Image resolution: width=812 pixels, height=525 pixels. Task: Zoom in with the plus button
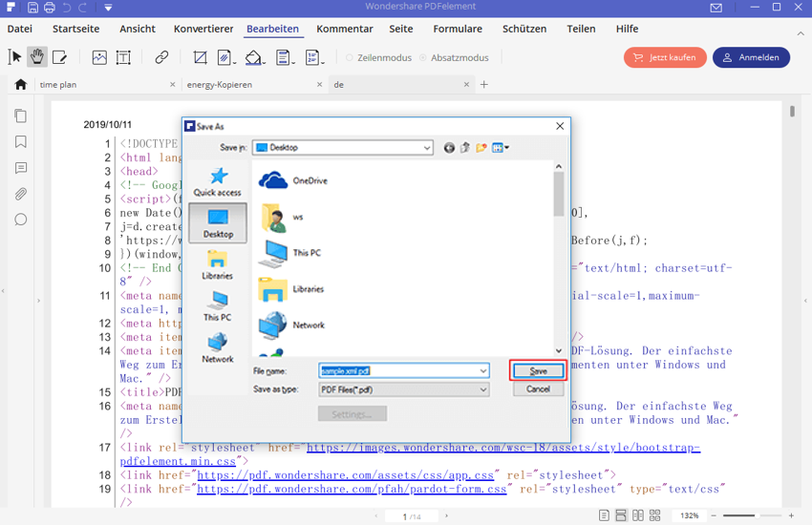[791, 515]
